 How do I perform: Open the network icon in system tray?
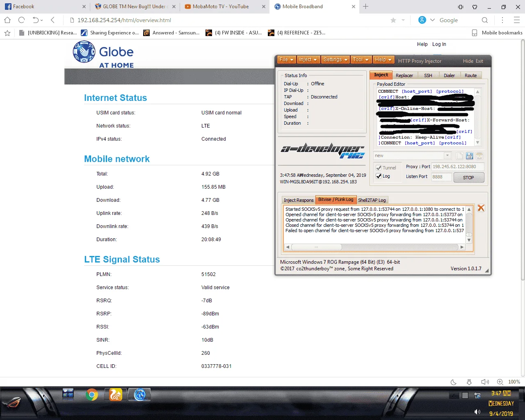coord(477,395)
